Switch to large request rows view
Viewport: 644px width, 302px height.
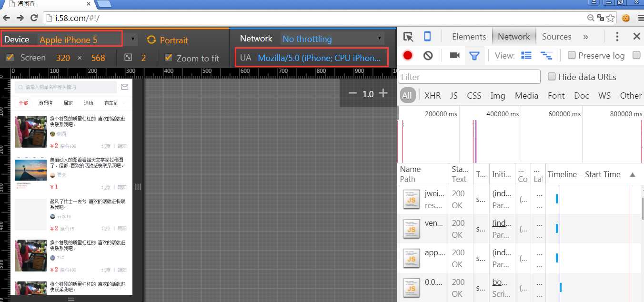(526, 55)
